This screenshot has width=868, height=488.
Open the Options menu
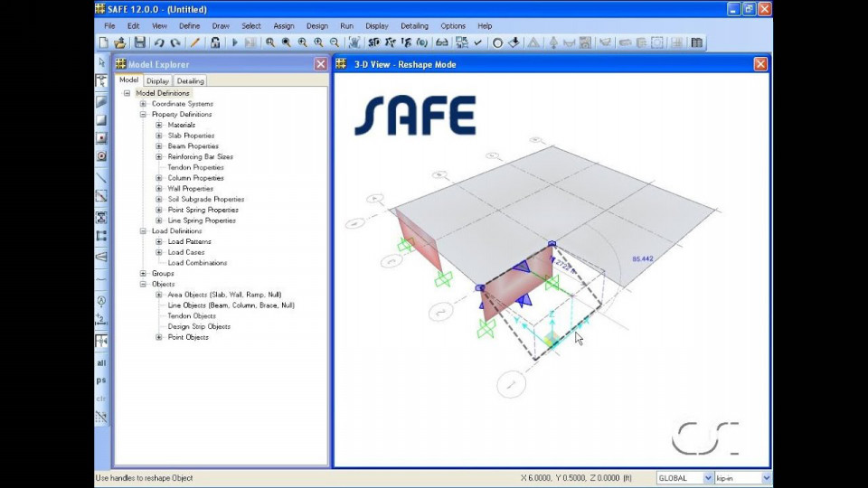coord(453,26)
